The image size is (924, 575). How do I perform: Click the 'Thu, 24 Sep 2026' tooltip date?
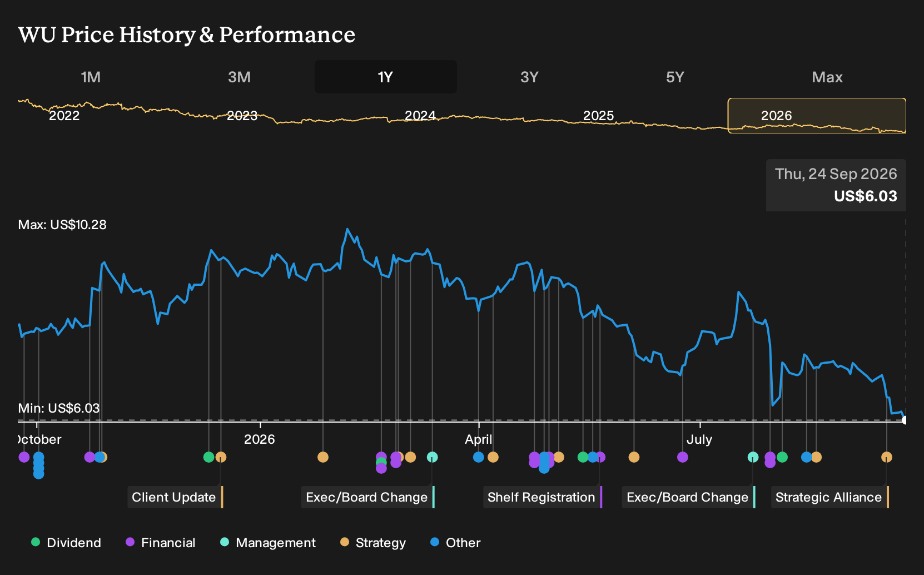(836, 174)
